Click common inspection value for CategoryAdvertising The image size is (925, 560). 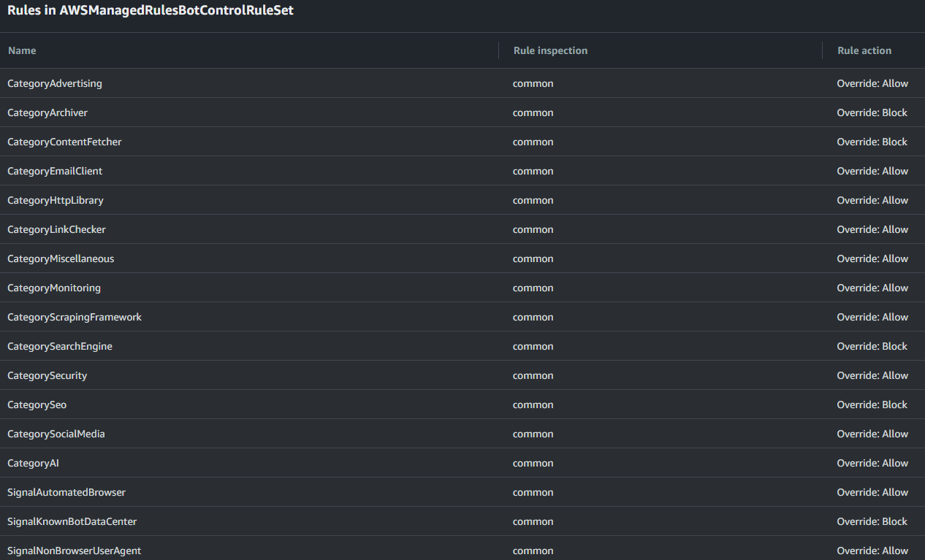533,83
